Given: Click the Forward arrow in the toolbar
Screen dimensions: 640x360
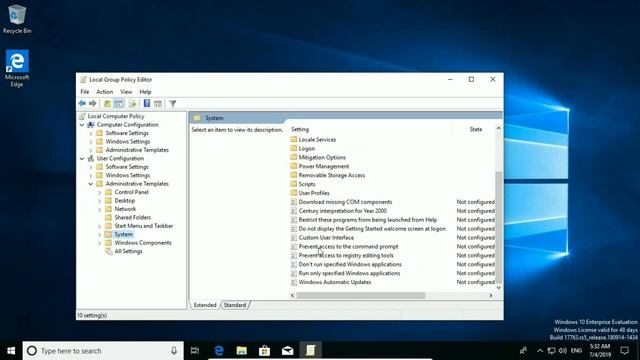Looking at the screenshot, I should coord(93,104).
